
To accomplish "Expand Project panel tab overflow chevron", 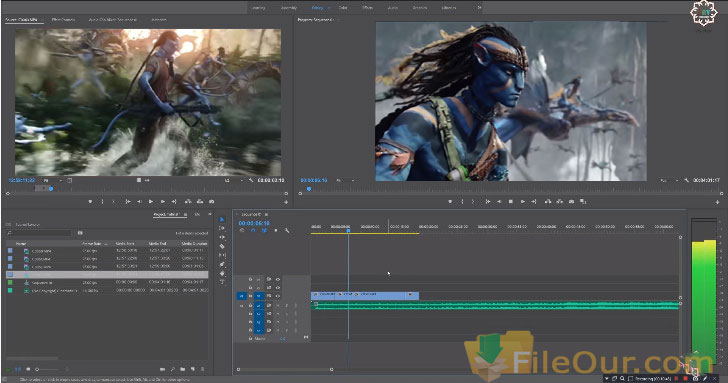I will click(x=209, y=214).
